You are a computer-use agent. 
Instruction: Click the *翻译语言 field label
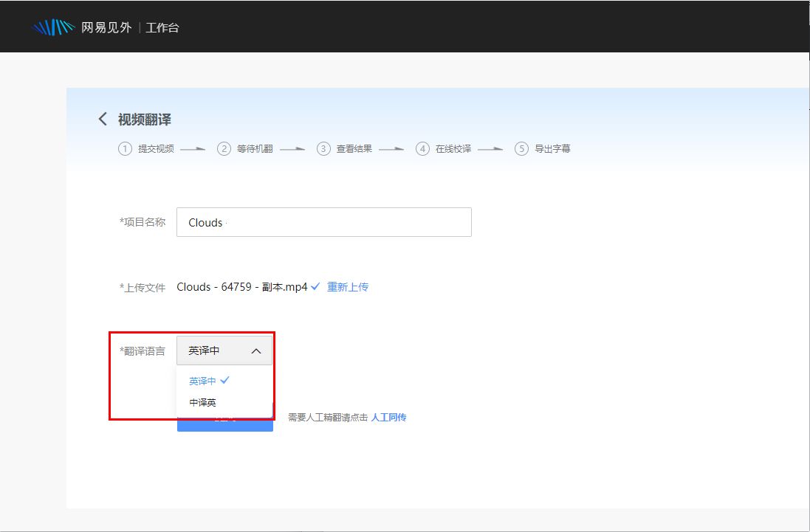[143, 351]
